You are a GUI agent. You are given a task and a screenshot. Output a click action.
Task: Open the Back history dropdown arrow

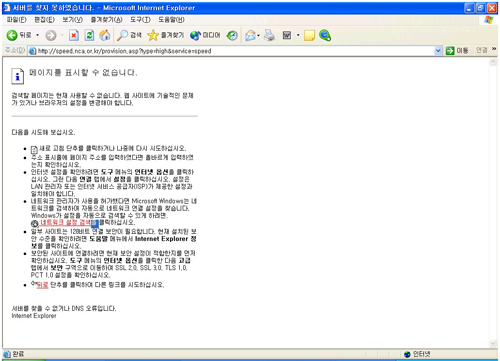[37, 35]
